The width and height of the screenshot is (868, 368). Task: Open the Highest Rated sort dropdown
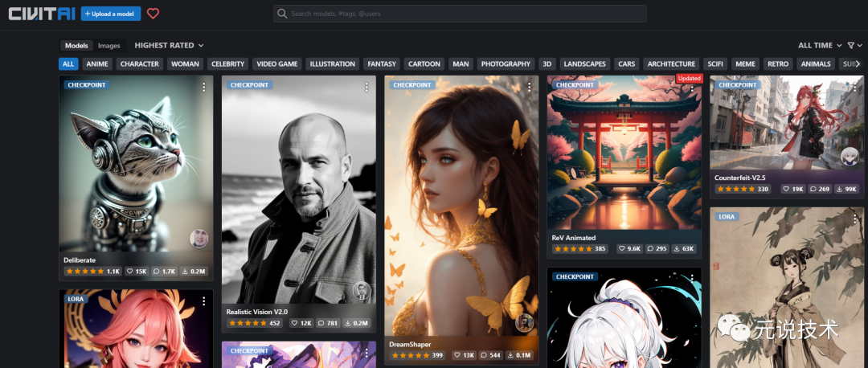tap(169, 45)
